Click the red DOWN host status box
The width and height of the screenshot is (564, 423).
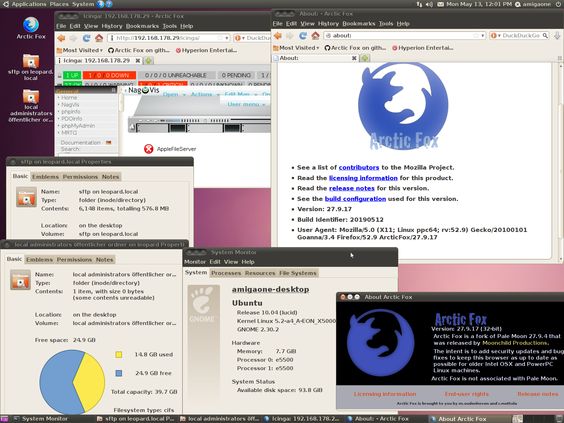point(109,75)
